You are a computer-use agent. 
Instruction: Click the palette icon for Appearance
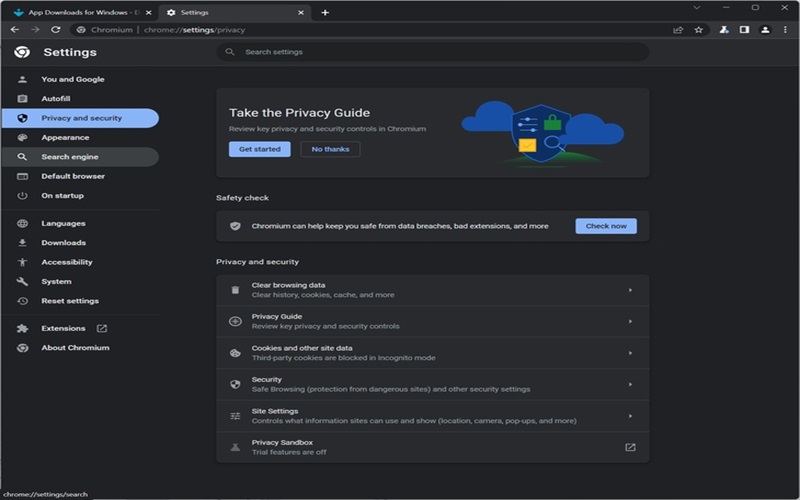[x=22, y=137]
